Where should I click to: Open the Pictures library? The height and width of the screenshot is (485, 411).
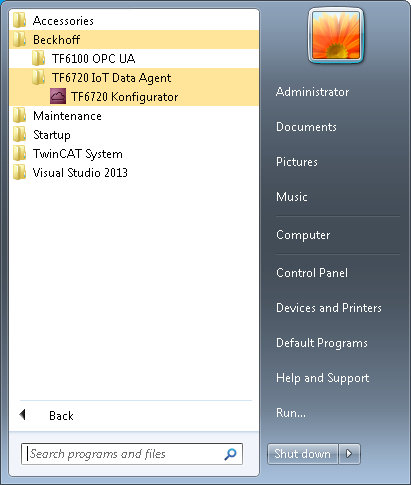[x=297, y=162]
